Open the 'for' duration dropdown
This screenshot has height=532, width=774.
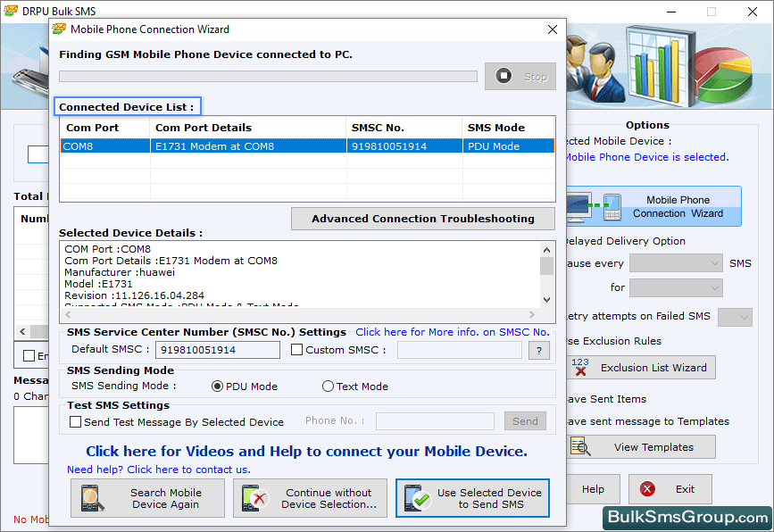click(676, 287)
